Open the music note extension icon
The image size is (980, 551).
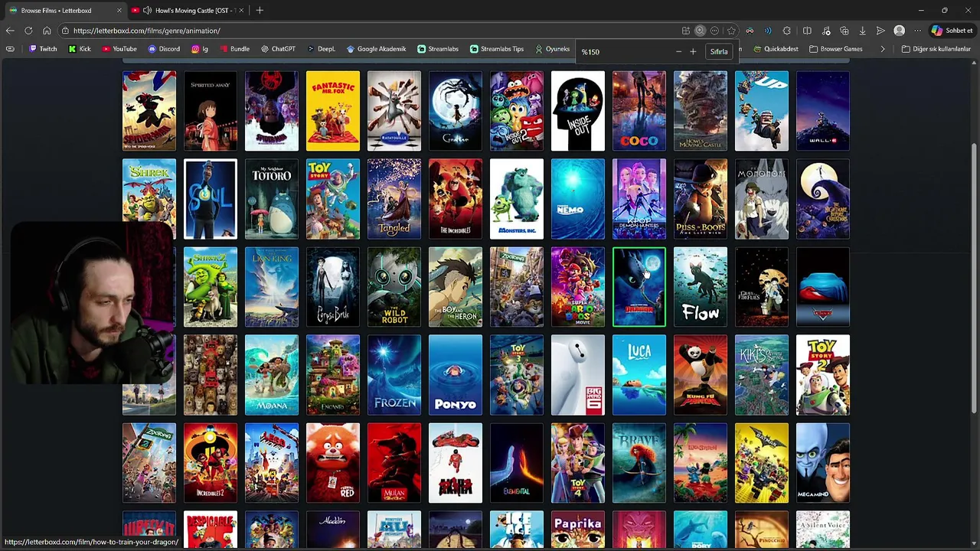[x=826, y=31]
